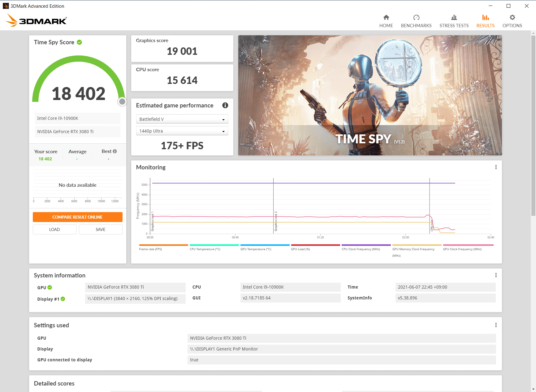Click the Time Spy Score validation checkmark

pos(80,42)
